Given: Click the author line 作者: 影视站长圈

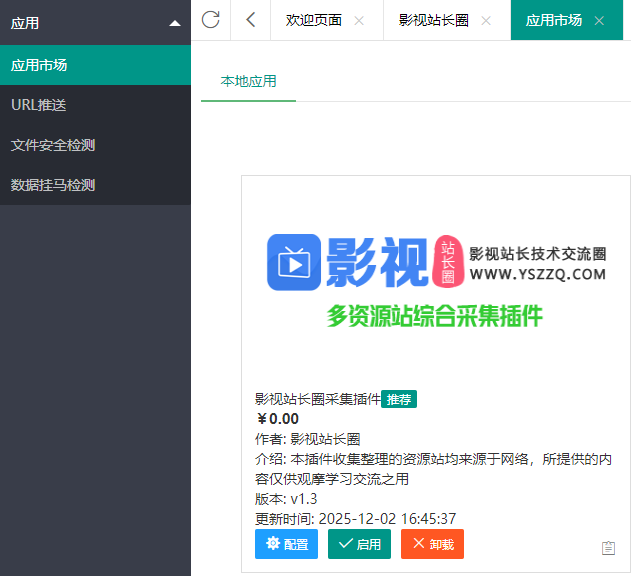Looking at the screenshot, I should pos(307,439).
